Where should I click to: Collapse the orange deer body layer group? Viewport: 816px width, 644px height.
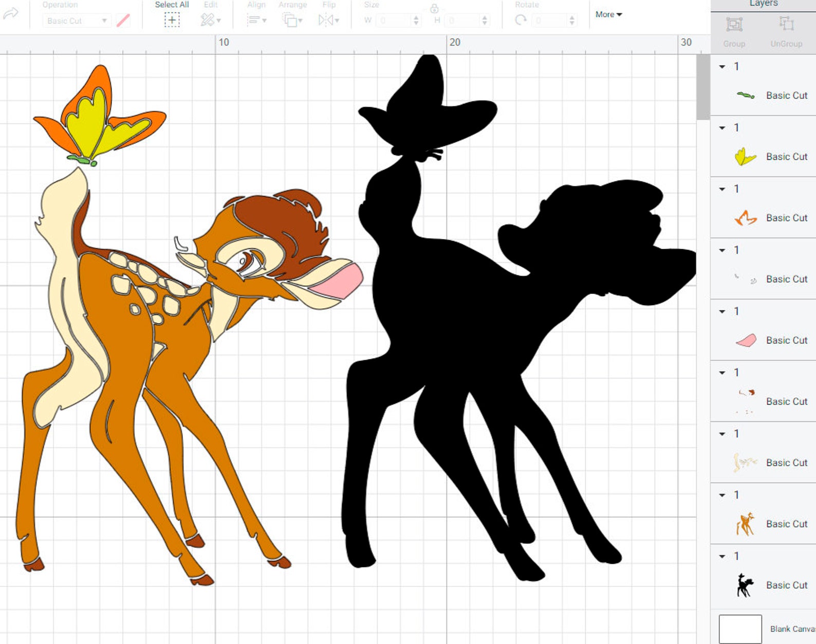click(x=722, y=495)
